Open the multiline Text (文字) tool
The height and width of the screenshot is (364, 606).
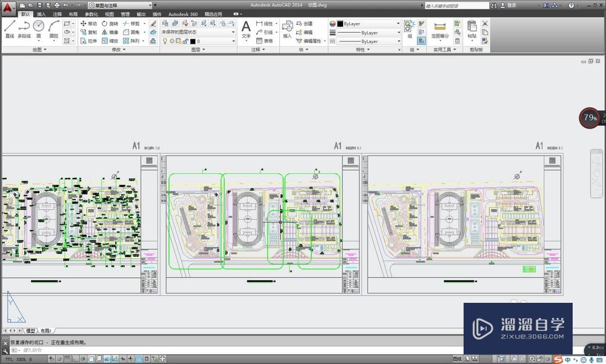[245, 29]
